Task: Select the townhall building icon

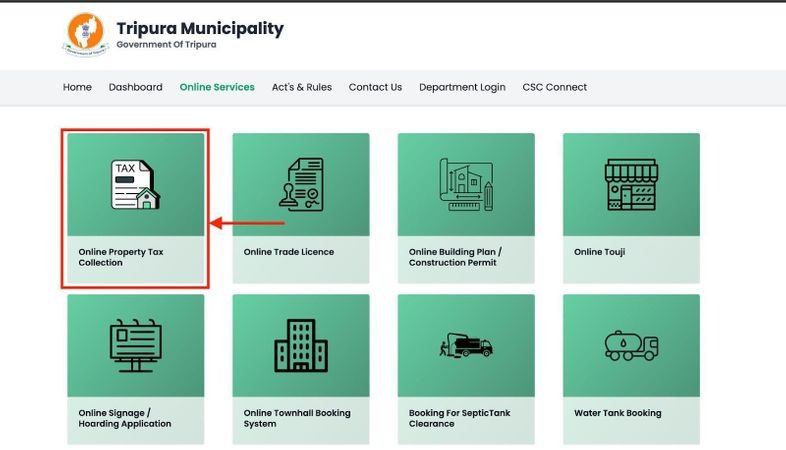Action: coord(301,346)
